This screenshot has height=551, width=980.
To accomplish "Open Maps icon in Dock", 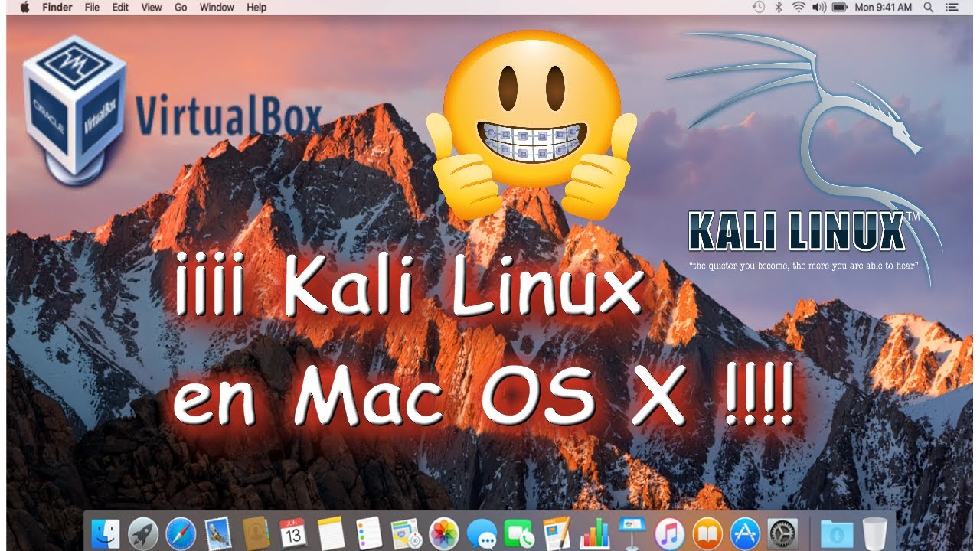I will [406, 533].
